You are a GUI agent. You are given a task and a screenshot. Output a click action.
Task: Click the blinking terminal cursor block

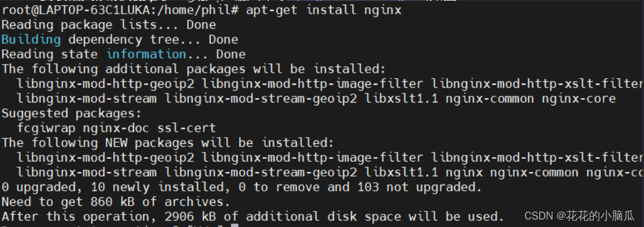point(234,225)
